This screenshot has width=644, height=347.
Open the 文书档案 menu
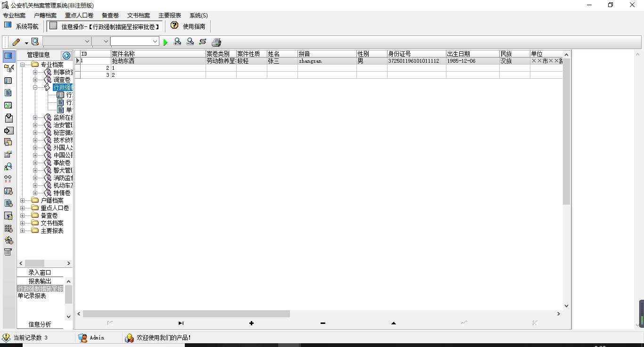(139, 16)
